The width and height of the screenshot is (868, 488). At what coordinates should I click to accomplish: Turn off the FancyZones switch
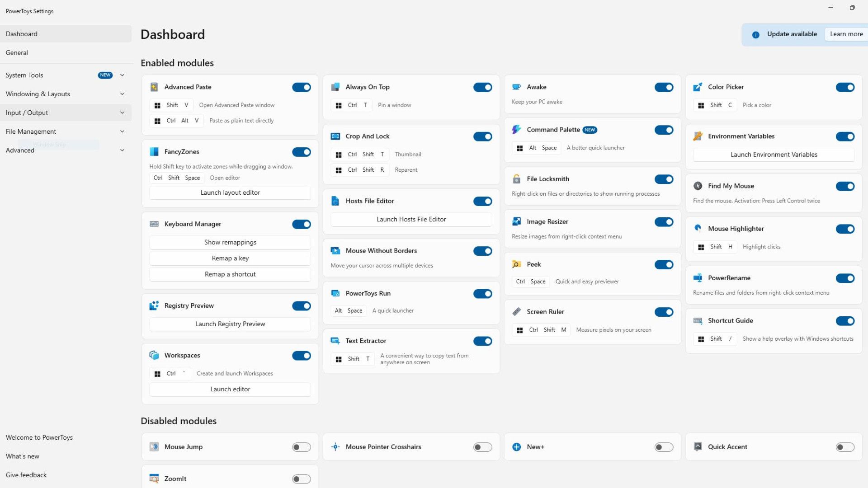(x=302, y=152)
